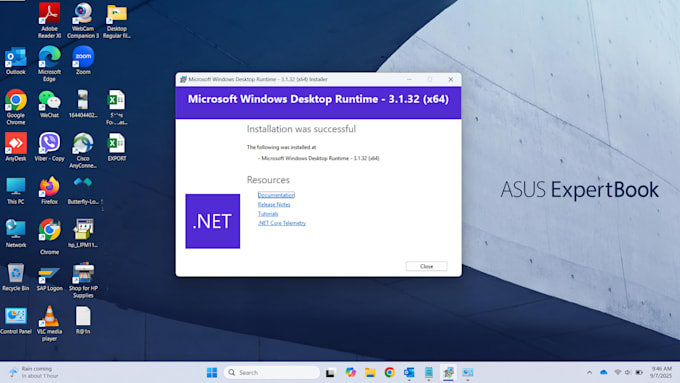The width and height of the screenshot is (680, 383).
Task: Select the Google Chrome desktop icon
Action: click(16, 107)
